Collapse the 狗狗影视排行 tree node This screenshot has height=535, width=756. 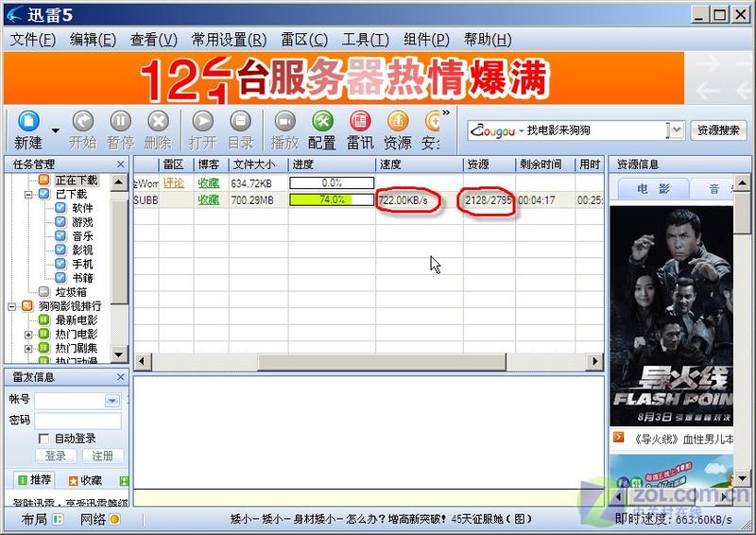(x=11, y=306)
